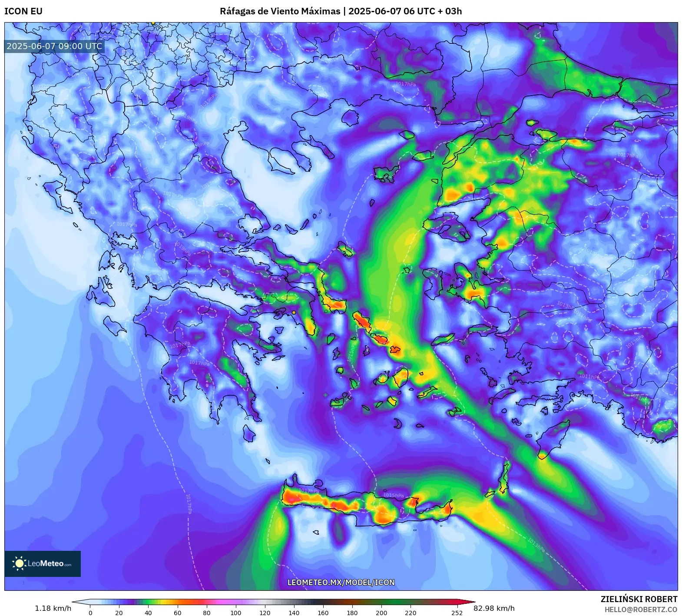Click the 200 green section of colorbar
Image resolution: width=682 pixels, height=616 pixels.
pos(381,602)
